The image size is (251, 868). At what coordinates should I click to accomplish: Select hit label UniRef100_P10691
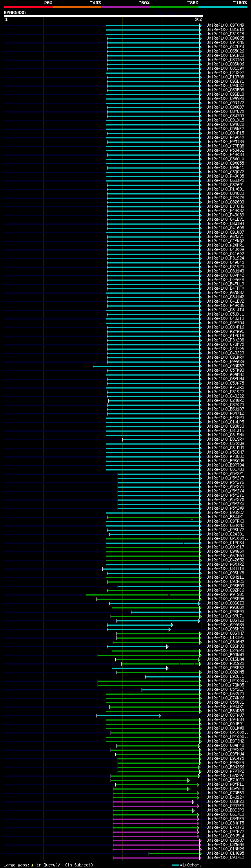[225, 189]
